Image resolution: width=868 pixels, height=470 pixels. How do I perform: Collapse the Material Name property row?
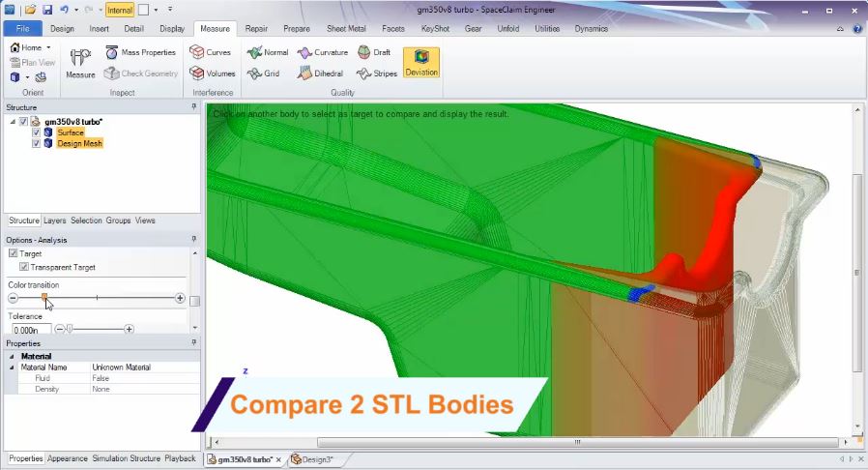tap(12, 367)
